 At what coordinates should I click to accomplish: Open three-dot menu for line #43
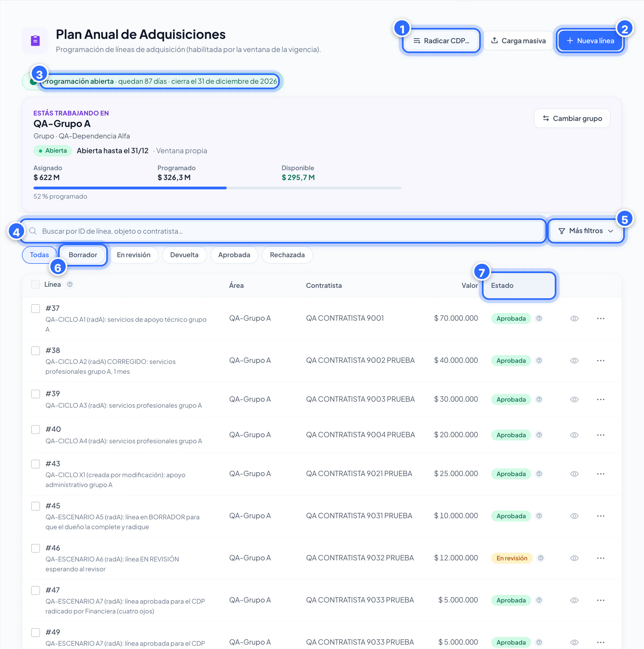pyautogui.click(x=601, y=474)
